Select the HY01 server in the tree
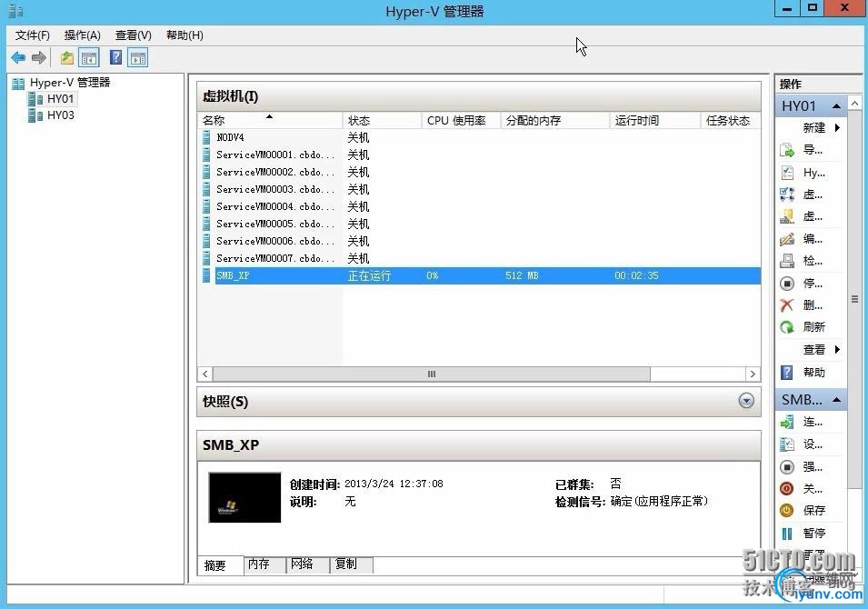 [x=60, y=98]
